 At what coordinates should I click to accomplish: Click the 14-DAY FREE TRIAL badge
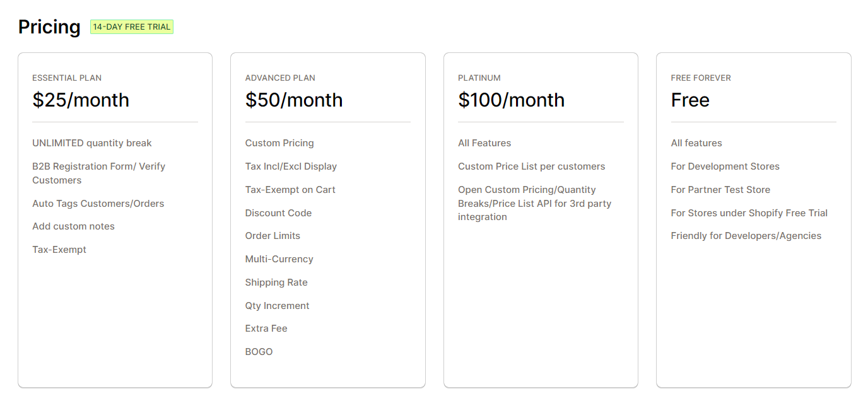(x=132, y=27)
